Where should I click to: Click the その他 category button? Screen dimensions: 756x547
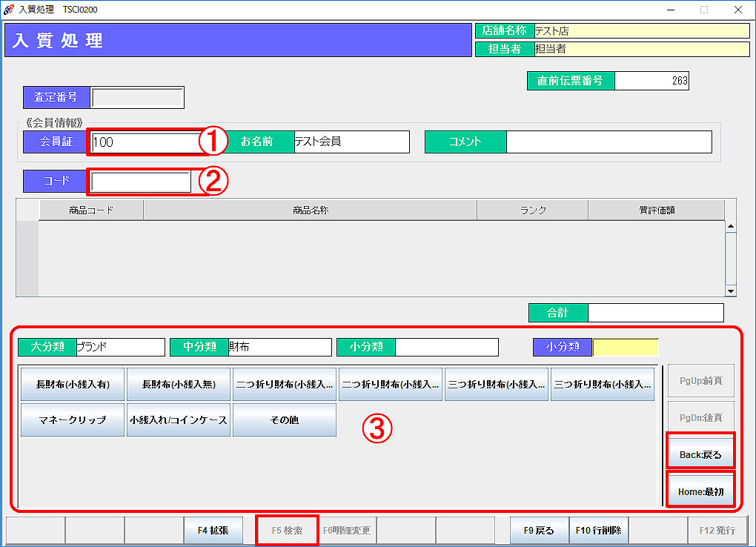285,420
